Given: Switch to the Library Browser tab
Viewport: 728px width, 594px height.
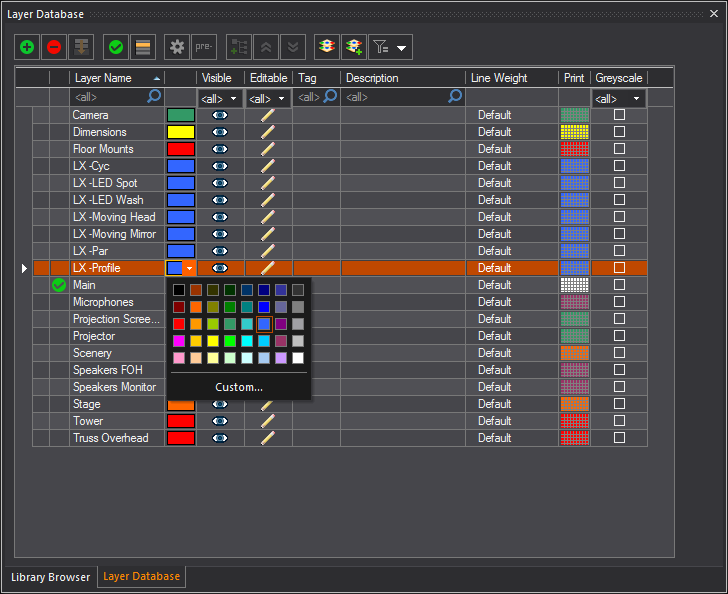Looking at the screenshot, I should (x=48, y=577).
